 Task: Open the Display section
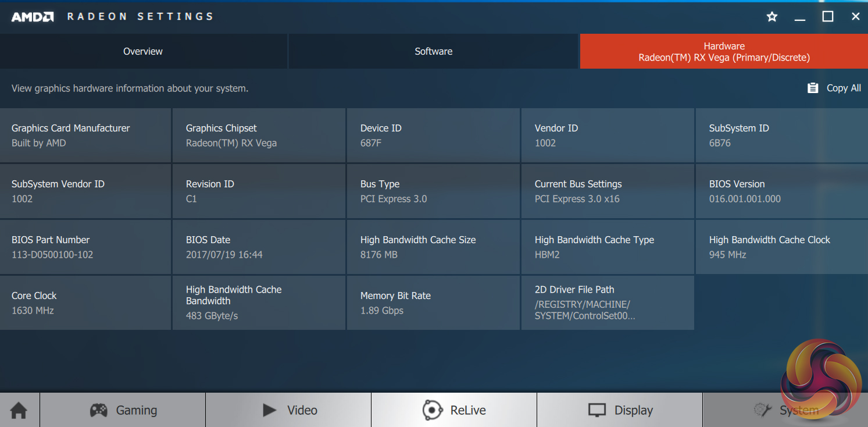point(620,410)
